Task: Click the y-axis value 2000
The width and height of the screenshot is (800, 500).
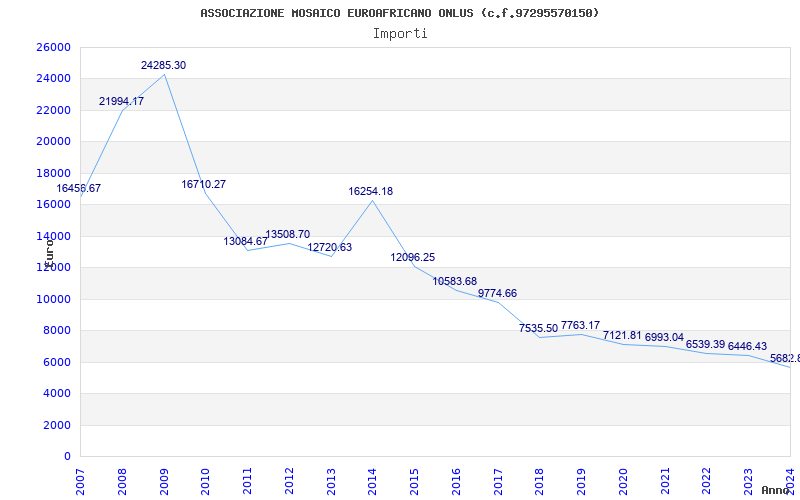Action: (56, 425)
